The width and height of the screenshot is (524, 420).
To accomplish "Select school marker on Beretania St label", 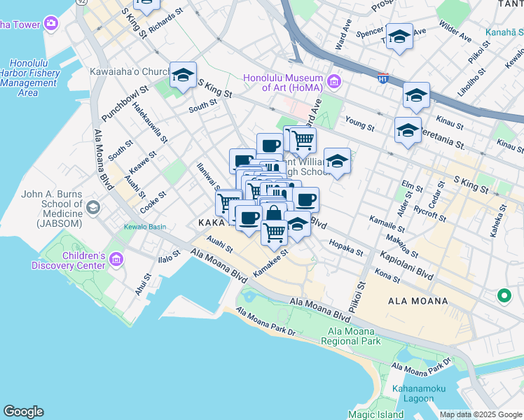I will [x=408, y=131].
